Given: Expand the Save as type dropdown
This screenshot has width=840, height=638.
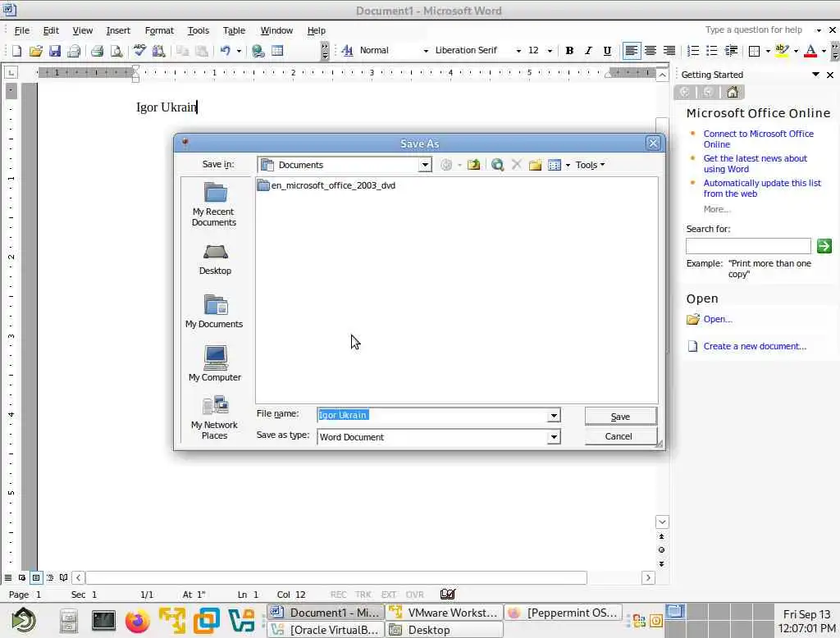Looking at the screenshot, I should tap(554, 437).
